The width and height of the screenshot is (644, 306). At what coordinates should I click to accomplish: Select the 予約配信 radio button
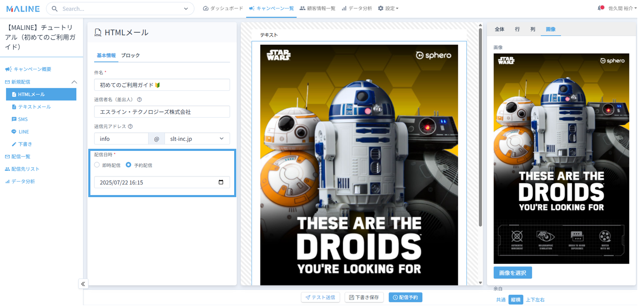click(x=129, y=165)
